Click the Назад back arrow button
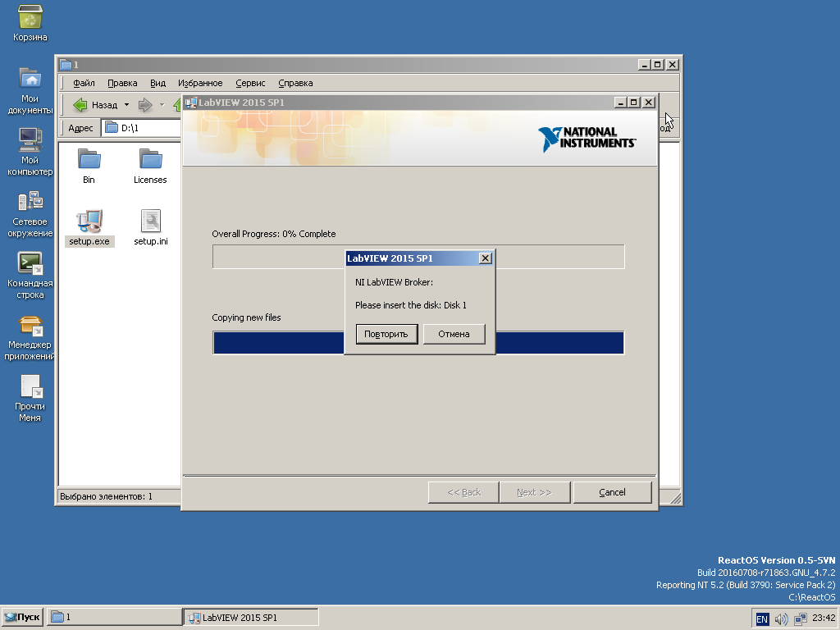This screenshot has height=630, width=840. point(95,105)
